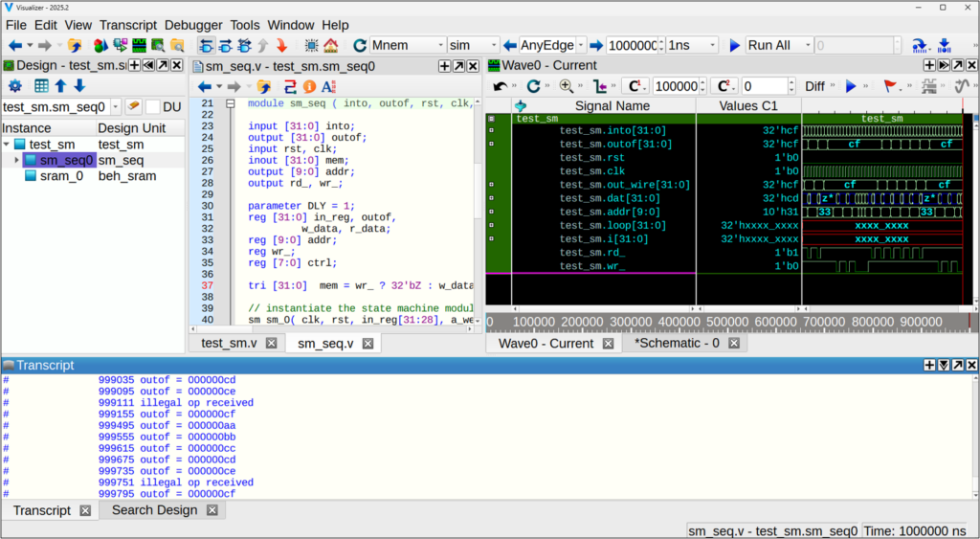
Task: Open the Tools menu
Action: [x=244, y=25]
